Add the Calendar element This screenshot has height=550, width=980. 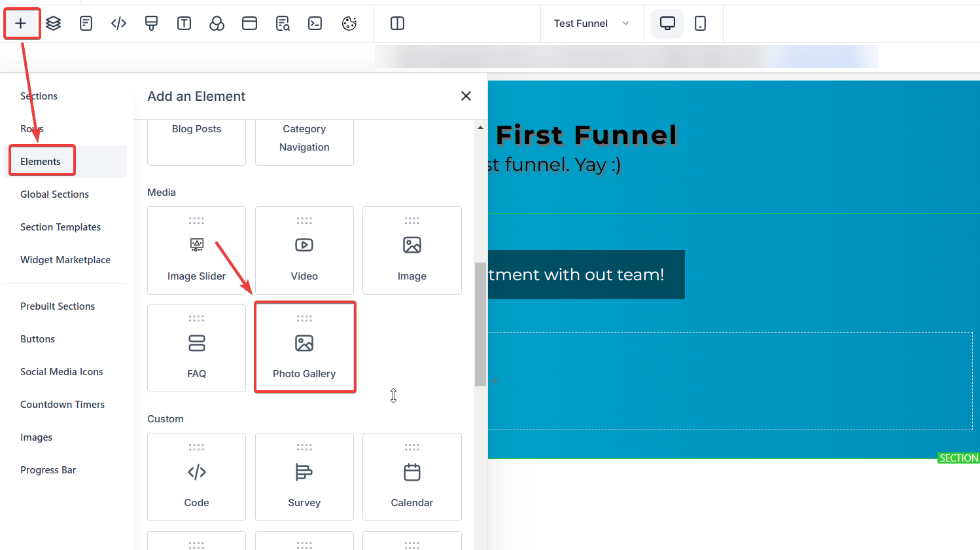click(412, 477)
